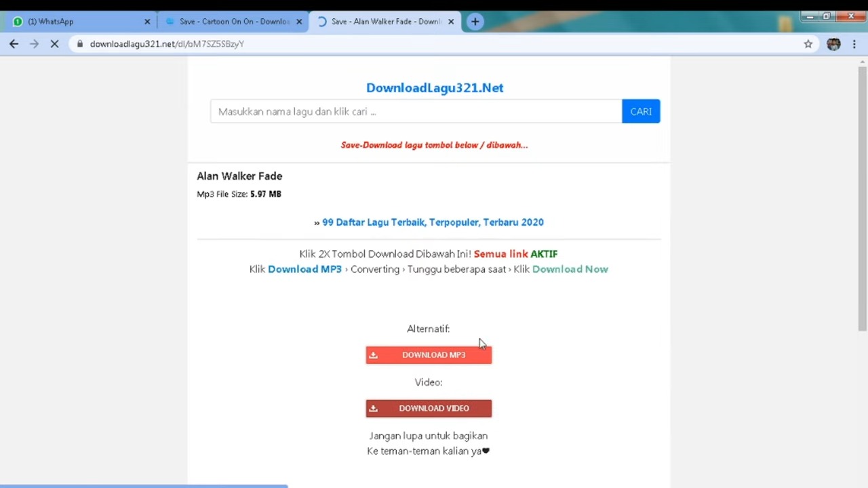
Task: Bookmark this page with the star icon
Action: click(808, 43)
